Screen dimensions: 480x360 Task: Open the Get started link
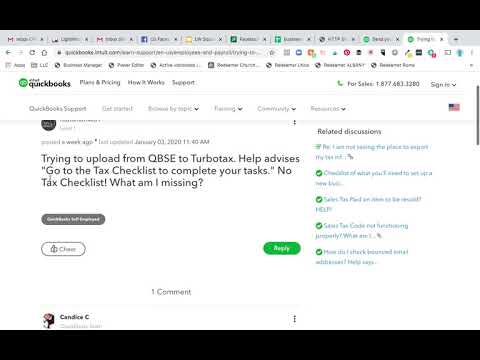tap(117, 109)
